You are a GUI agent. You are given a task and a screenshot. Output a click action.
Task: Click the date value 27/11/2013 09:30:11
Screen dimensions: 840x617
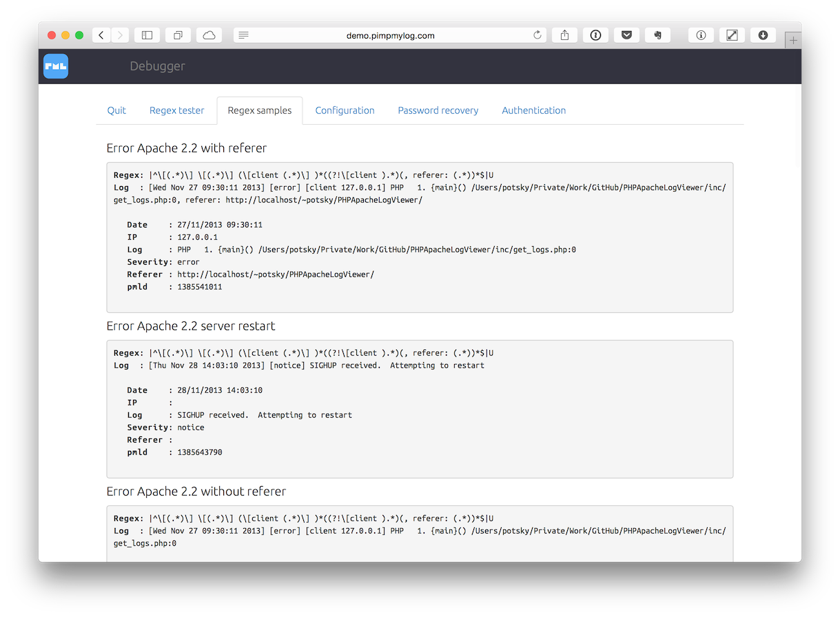click(220, 225)
